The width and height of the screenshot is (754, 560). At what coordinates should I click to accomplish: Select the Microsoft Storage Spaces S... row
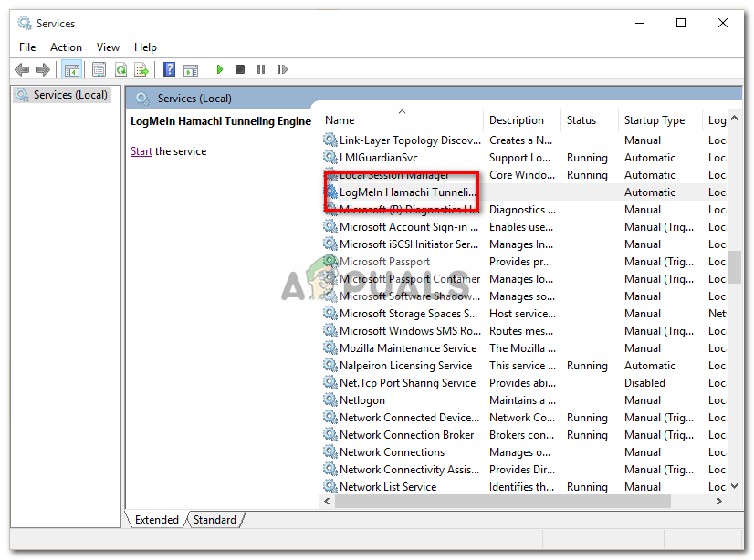(524, 313)
